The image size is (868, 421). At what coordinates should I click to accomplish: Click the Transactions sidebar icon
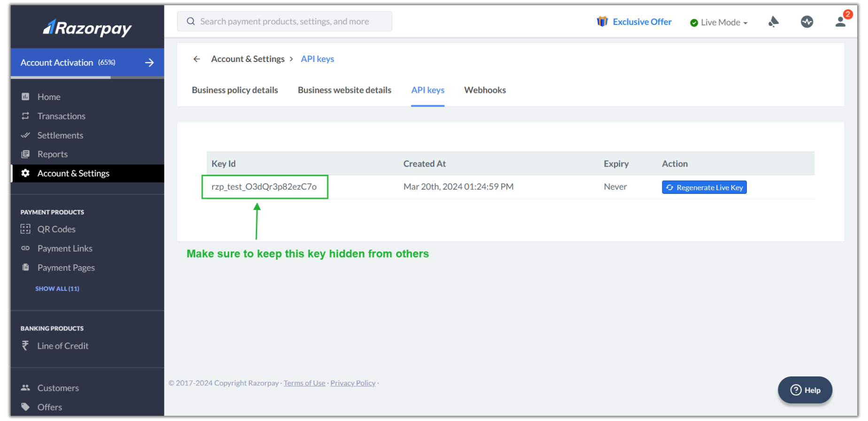(25, 116)
